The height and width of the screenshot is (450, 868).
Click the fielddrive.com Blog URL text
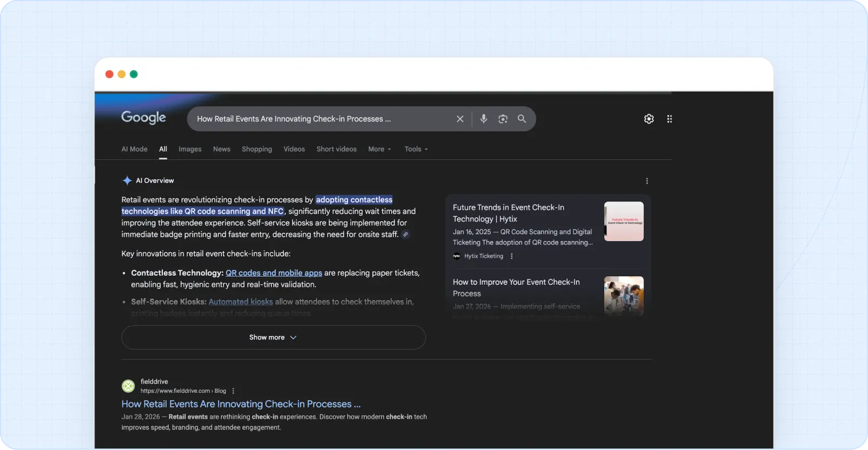184,391
